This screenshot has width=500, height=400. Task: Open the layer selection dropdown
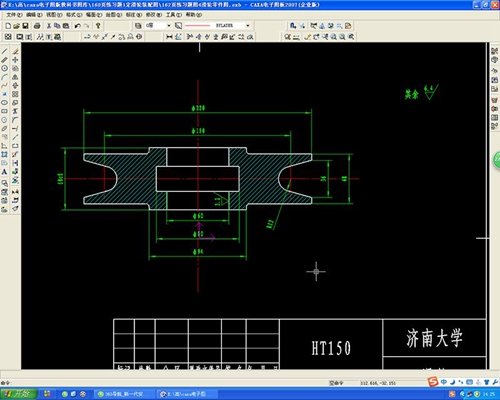(158, 25)
